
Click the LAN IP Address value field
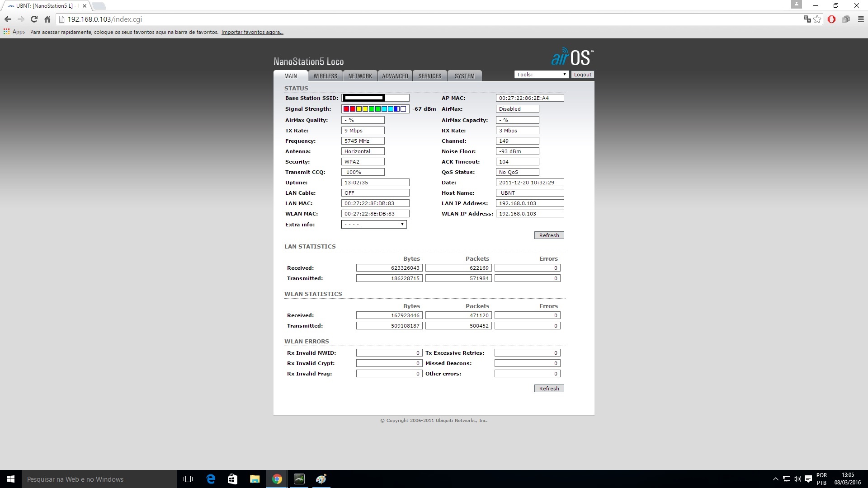(530, 203)
